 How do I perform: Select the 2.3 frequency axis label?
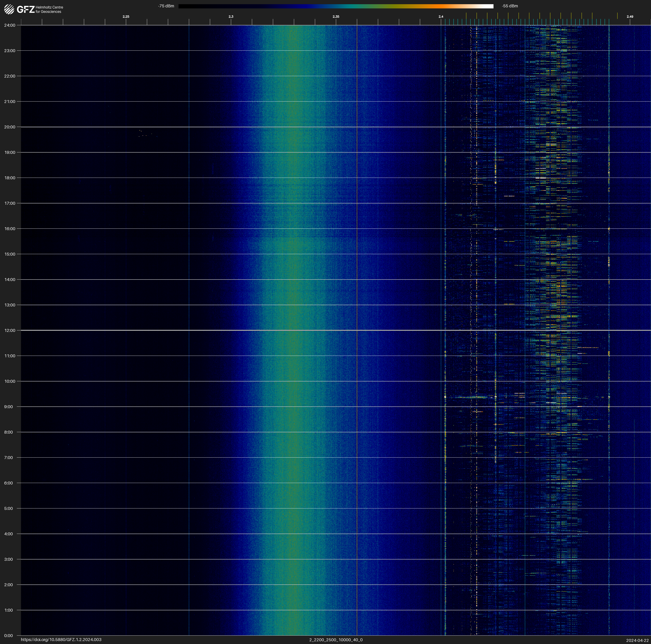coord(231,17)
